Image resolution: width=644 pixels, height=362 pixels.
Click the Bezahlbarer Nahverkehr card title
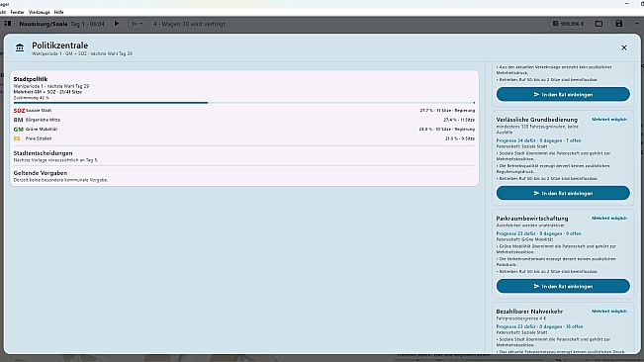pos(529,312)
